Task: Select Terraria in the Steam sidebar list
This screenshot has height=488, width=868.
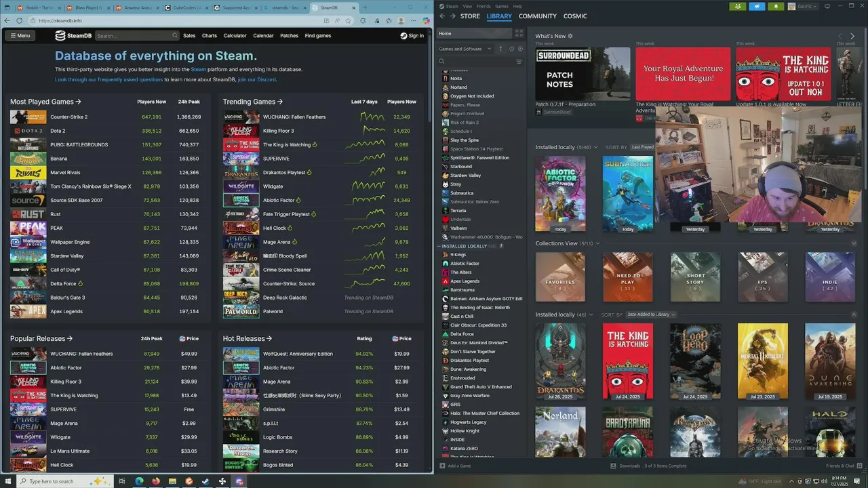Action: 458,210
